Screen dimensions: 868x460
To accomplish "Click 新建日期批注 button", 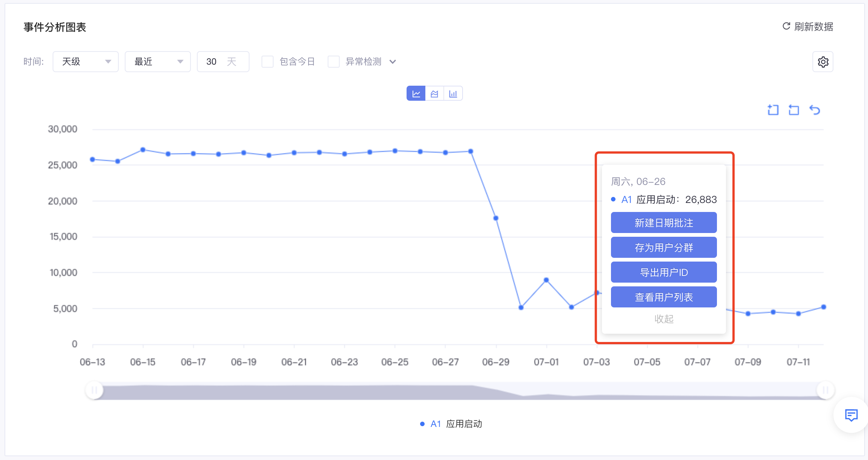I will click(x=664, y=223).
